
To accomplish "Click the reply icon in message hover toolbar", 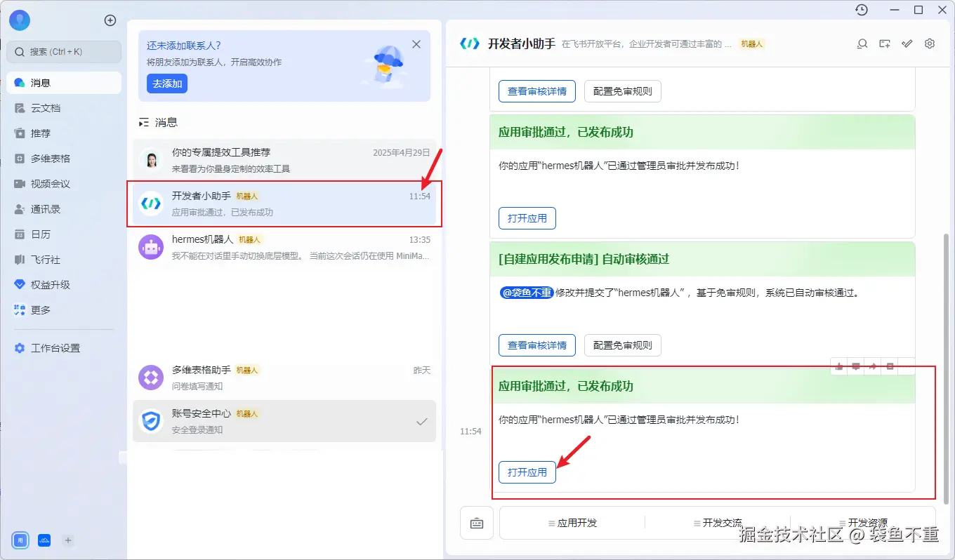I will 856,366.
